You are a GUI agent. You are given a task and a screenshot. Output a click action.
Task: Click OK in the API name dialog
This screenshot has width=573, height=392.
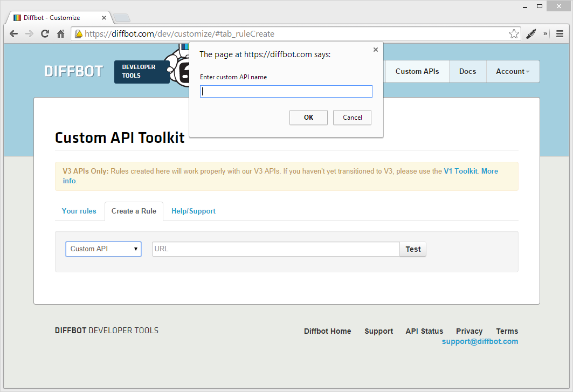pos(308,117)
